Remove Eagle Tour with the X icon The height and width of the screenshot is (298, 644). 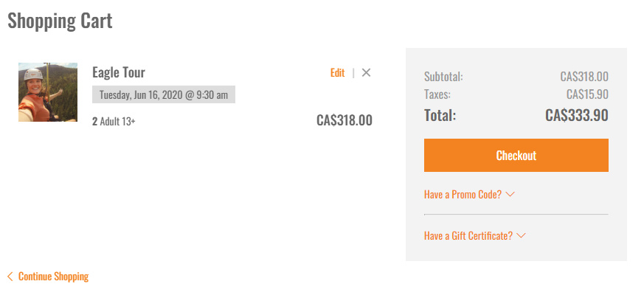(366, 72)
